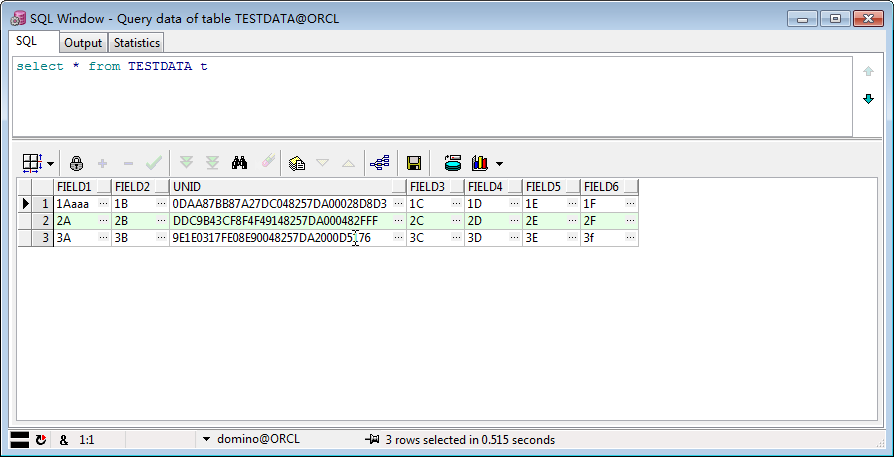Open ellipsis editor for cell 1E
Image resolution: width=894 pixels, height=457 pixels.
(x=573, y=203)
